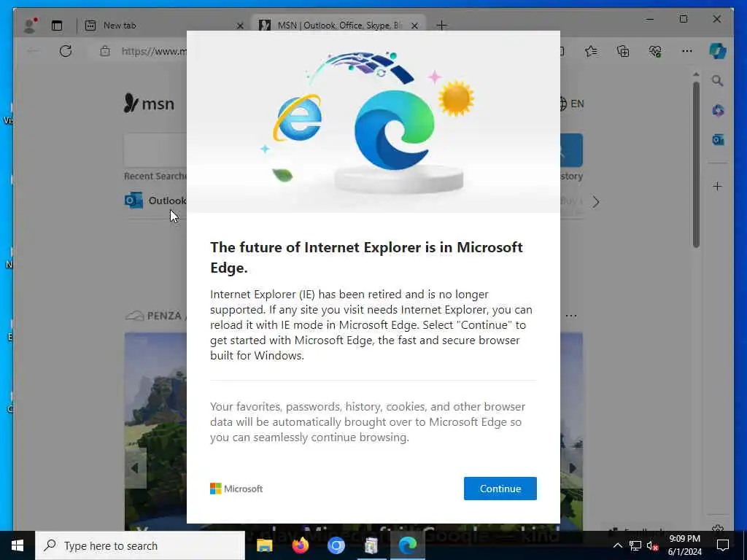Open Browser essentials heart icon
Viewport: 747px width, 560px height.
pos(655,51)
